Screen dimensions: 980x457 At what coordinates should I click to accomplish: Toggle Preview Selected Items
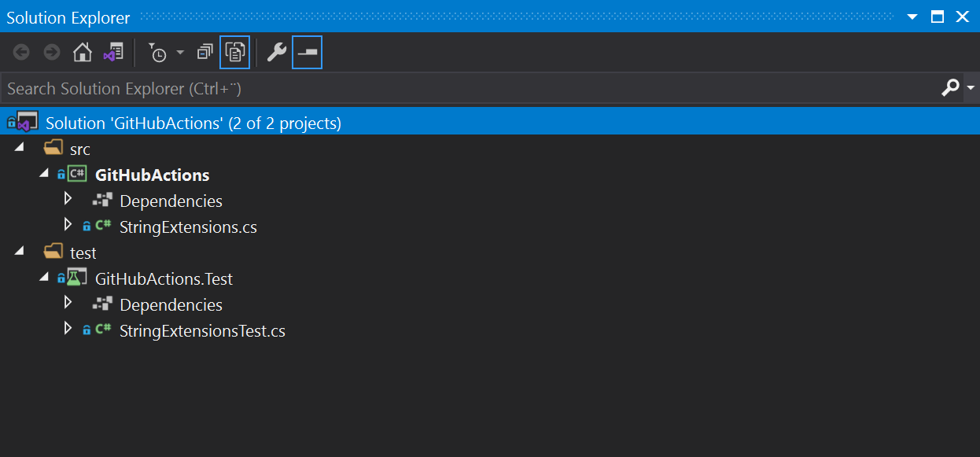[x=307, y=52]
